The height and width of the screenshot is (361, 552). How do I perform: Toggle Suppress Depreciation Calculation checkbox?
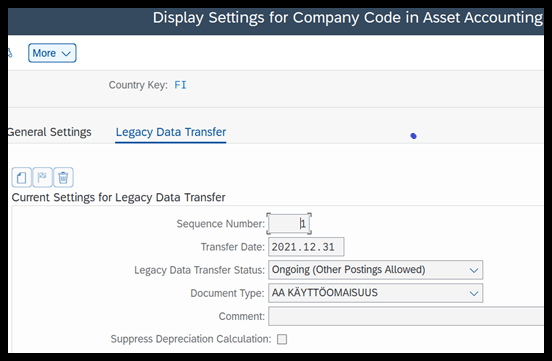282,339
